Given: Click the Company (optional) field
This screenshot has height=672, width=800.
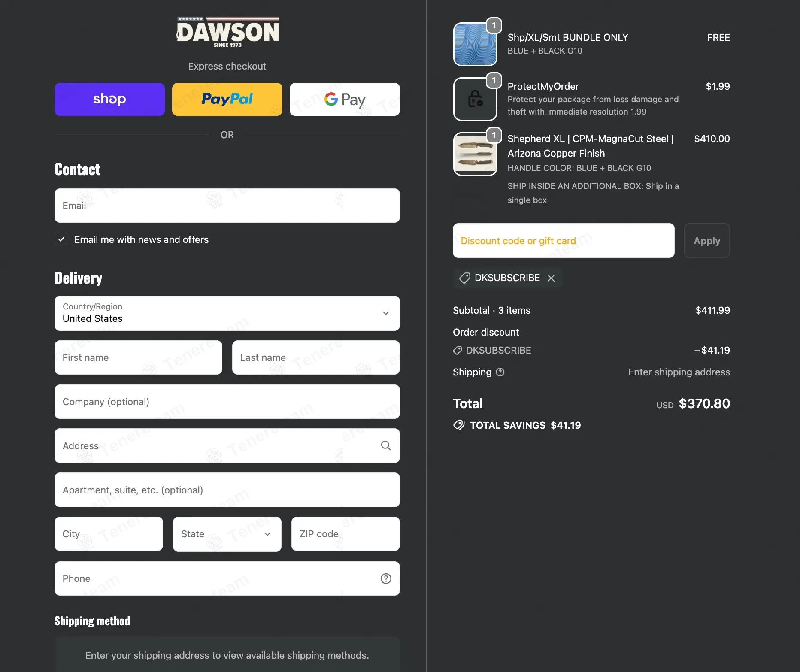Looking at the screenshot, I should pyautogui.click(x=227, y=402).
